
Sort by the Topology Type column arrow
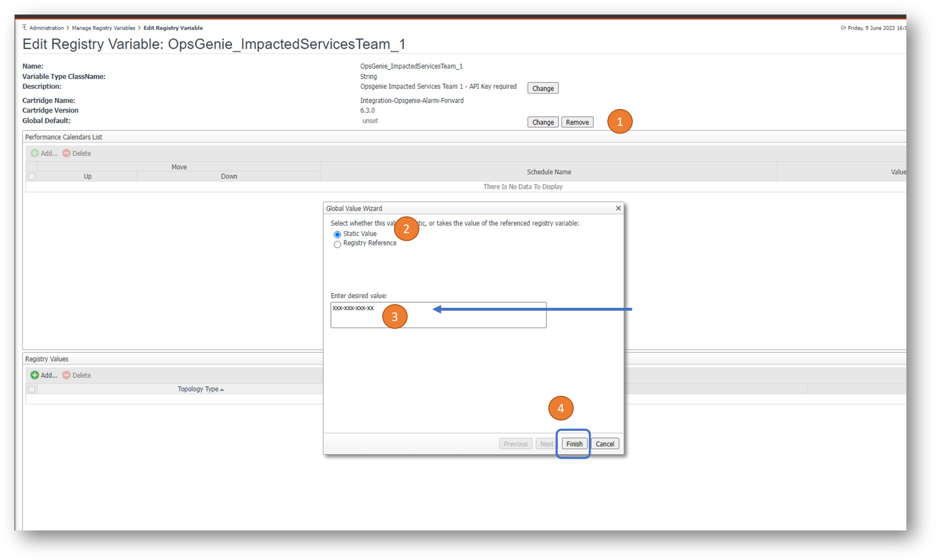(222, 390)
